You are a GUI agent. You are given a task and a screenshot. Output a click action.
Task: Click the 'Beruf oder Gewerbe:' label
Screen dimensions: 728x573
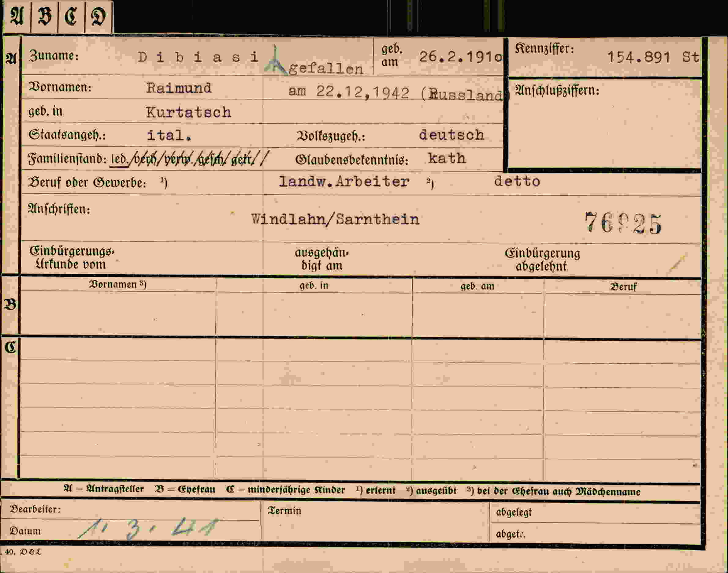pyautogui.click(x=87, y=182)
